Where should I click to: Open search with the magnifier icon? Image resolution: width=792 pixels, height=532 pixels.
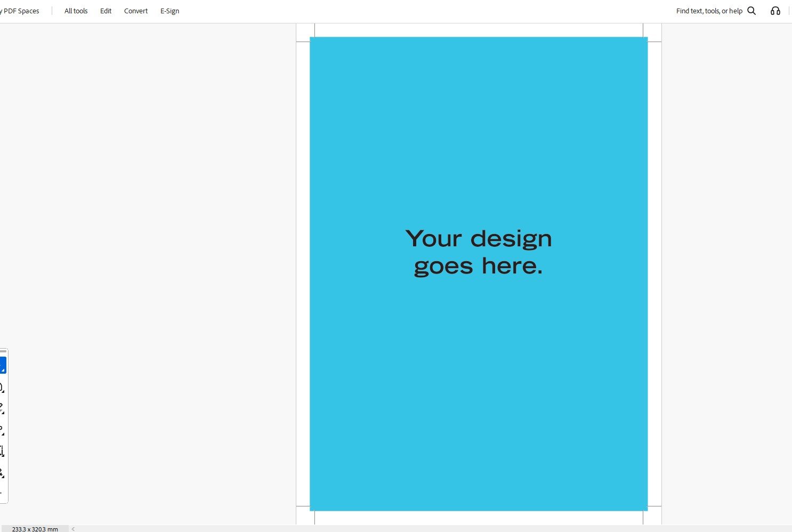click(751, 11)
